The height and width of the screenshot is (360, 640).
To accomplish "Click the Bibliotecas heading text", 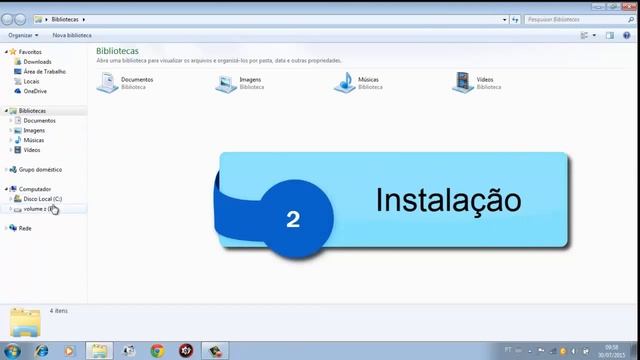I will click(x=117, y=51).
